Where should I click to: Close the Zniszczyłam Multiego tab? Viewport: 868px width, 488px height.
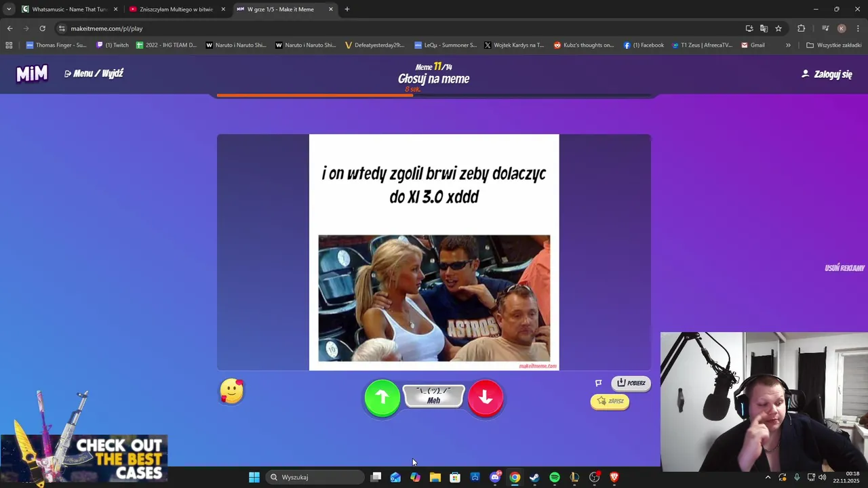(223, 9)
